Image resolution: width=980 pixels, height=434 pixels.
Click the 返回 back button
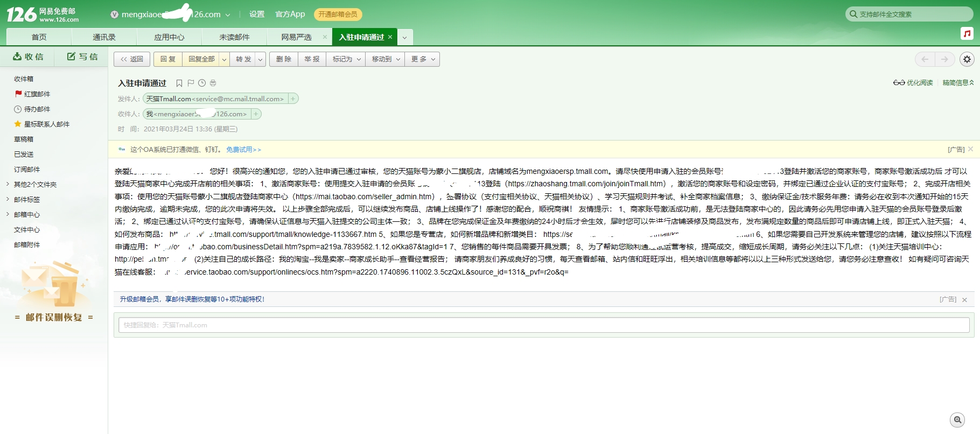[132, 59]
